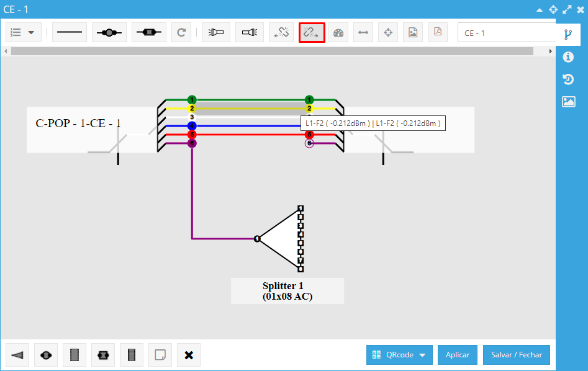The width and height of the screenshot is (588, 371).
Task: Export diagram as image icon
Action: (413, 33)
